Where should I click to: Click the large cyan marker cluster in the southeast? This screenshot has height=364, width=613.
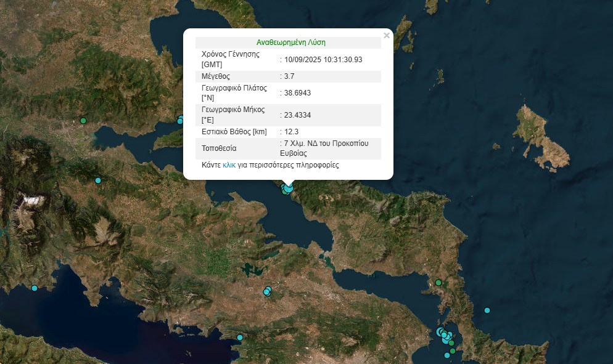pos(443,334)
